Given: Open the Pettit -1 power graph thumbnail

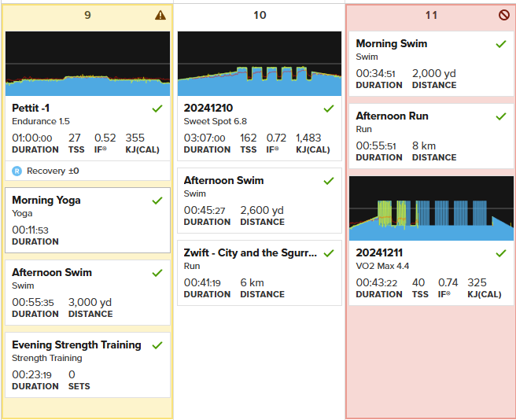Looking at the screenshot, I should click(87, 64).
